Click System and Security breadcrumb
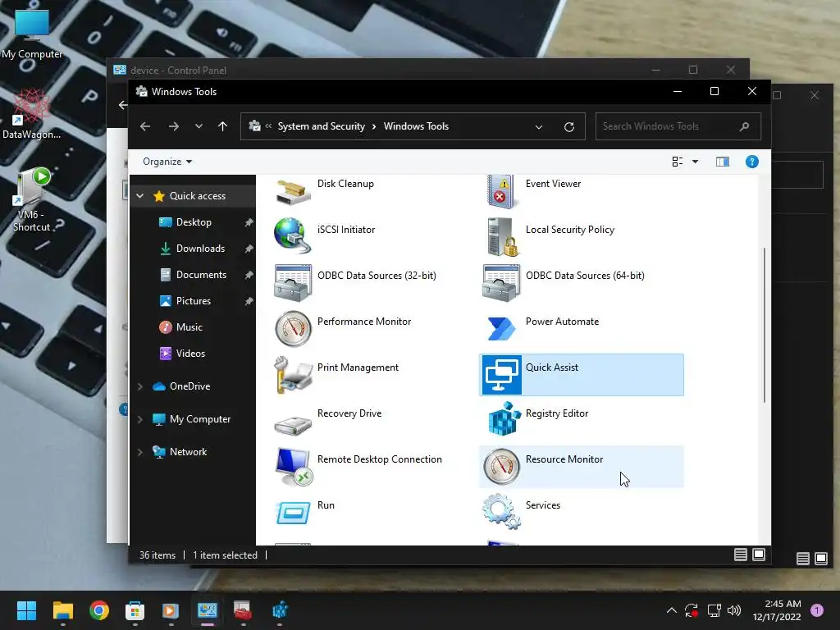Viewport: 840px width, 630px height. pos(321,126)
